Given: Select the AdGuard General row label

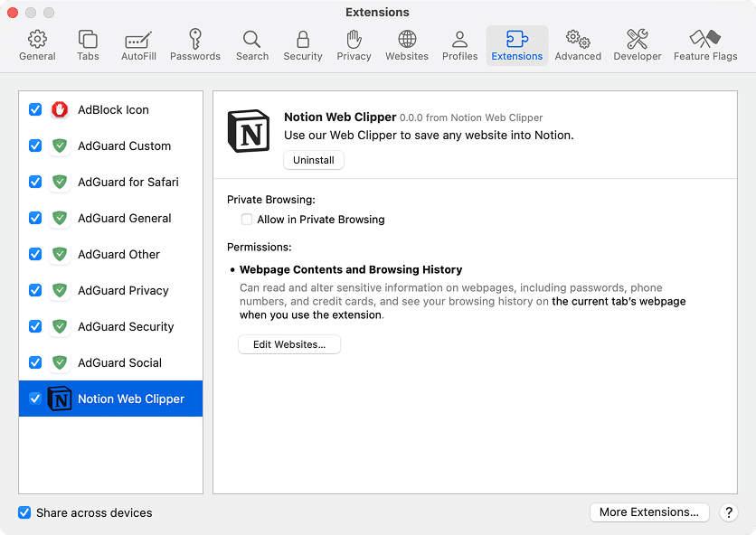Looking at the screenshot, I should tap(125, 219).
